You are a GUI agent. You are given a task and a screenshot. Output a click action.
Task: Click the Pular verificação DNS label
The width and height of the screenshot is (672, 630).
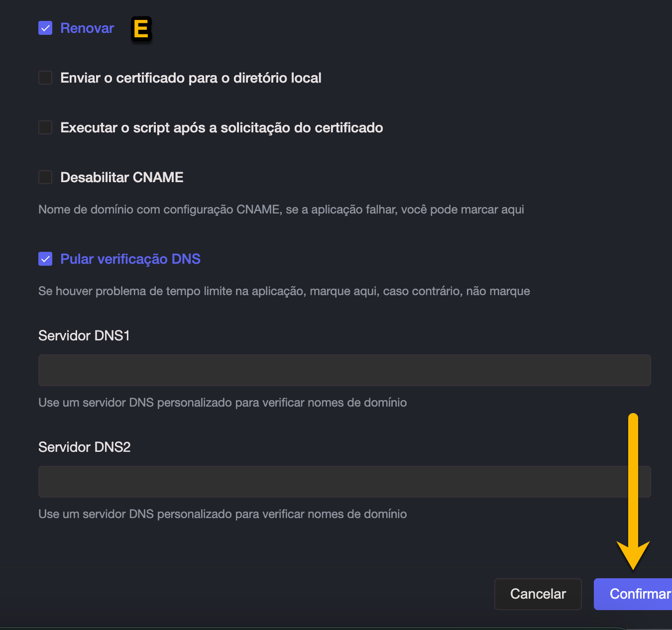click(x=130, y=259)
